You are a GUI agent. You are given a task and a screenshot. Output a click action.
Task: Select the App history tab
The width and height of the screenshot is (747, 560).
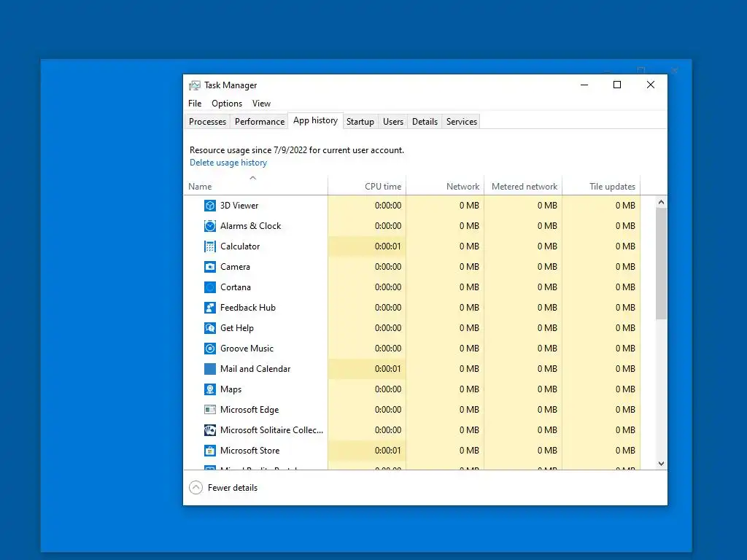(x=315, y=120)
